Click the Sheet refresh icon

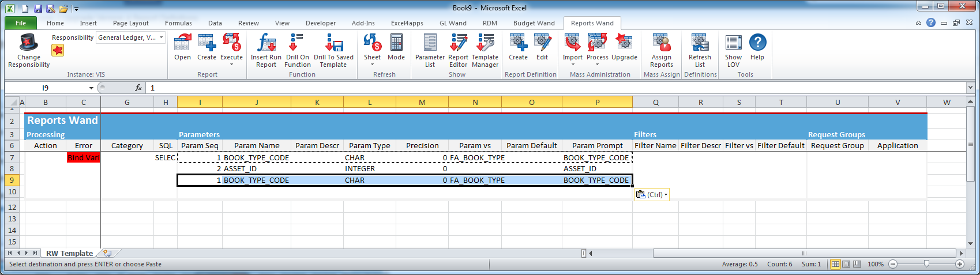click(x=372, y=43)
